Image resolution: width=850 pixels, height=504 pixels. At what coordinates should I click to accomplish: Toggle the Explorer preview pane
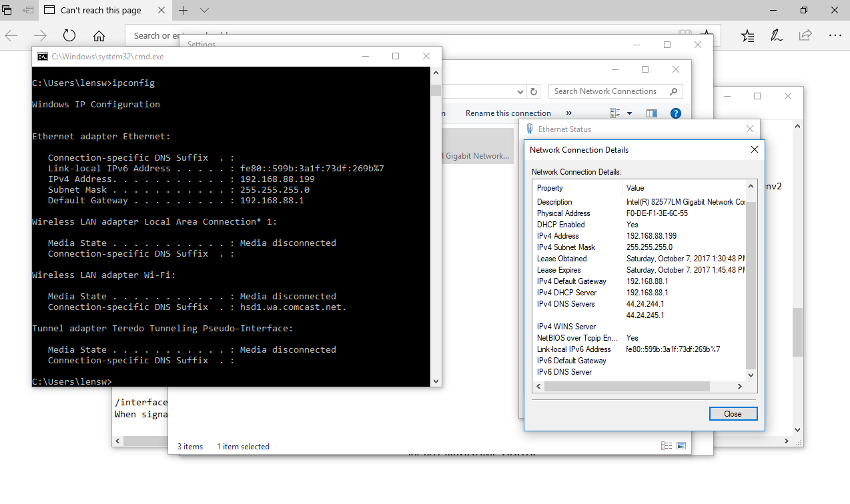click(x=652, y=113)
